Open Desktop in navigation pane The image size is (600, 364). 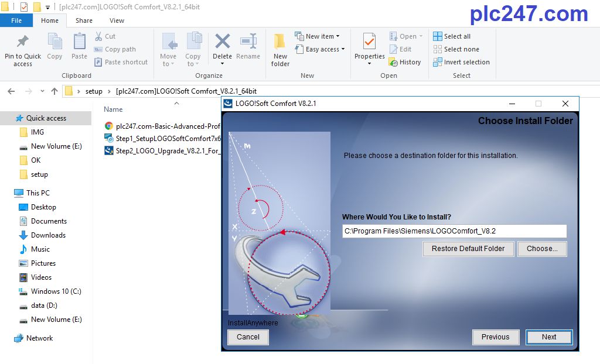click(43, 207)
